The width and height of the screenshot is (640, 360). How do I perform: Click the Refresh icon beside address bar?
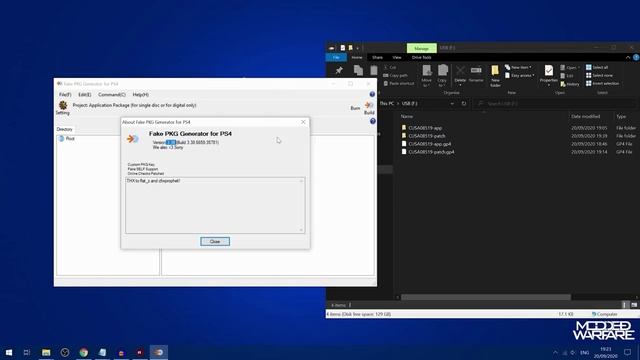click(x=464, y=104)
